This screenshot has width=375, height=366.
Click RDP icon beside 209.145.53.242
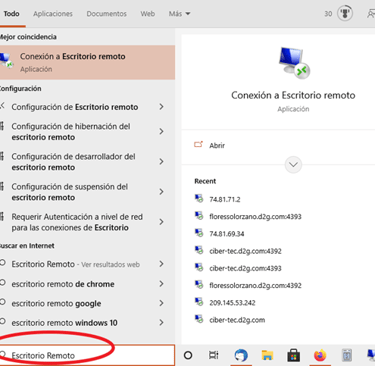tap(199, 302)
